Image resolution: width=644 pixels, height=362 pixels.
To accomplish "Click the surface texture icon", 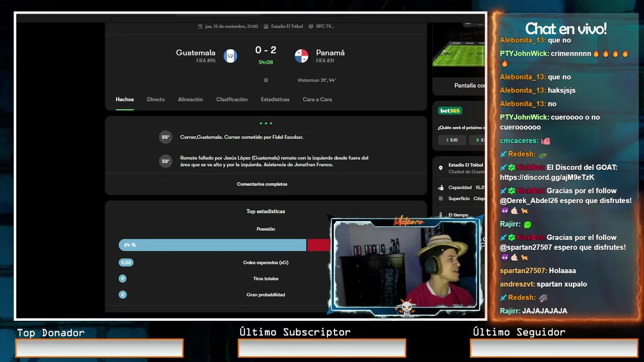I will click(441, 199).
